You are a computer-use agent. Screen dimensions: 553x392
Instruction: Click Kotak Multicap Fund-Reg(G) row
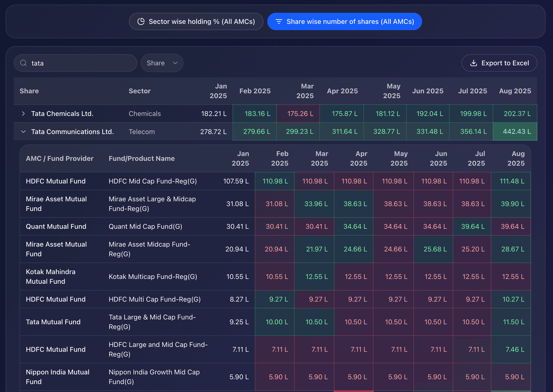click(153, 277)
